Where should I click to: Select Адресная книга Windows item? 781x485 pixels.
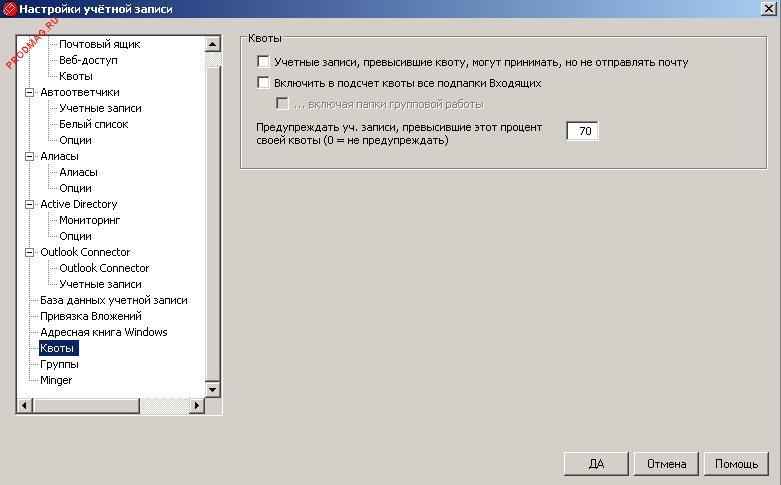click(103, 332)
